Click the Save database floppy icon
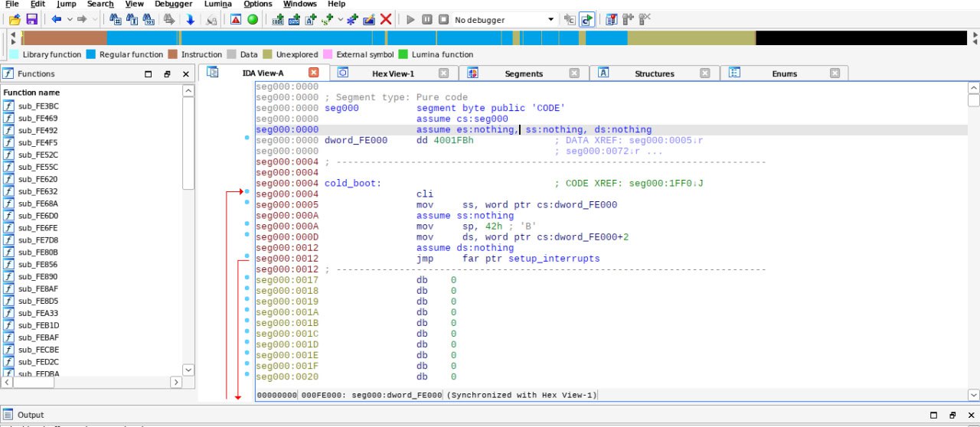This screenshot has height=427, width=980. 31,19
